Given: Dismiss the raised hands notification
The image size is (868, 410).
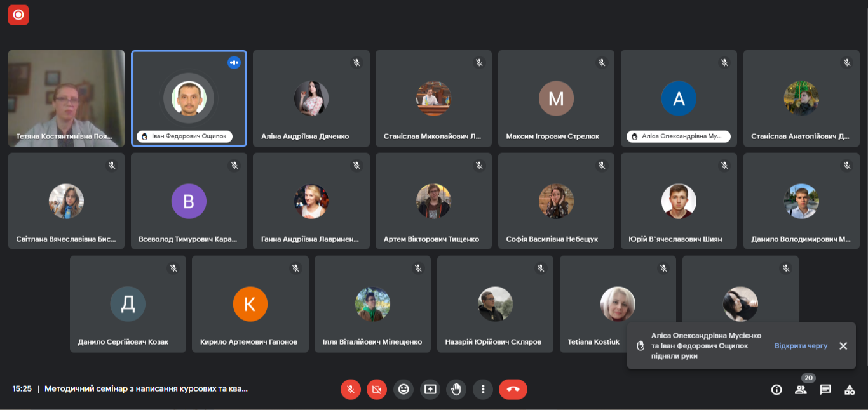Looking at the screenshot, I should pyautogui.click(x=843, y=346).
